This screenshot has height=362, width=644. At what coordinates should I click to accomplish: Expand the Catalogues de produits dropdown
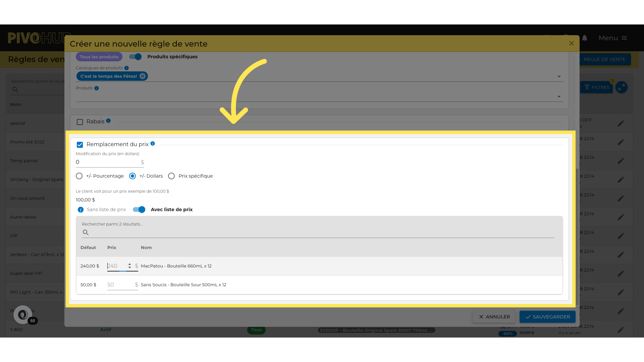click(x=559, y=76)
